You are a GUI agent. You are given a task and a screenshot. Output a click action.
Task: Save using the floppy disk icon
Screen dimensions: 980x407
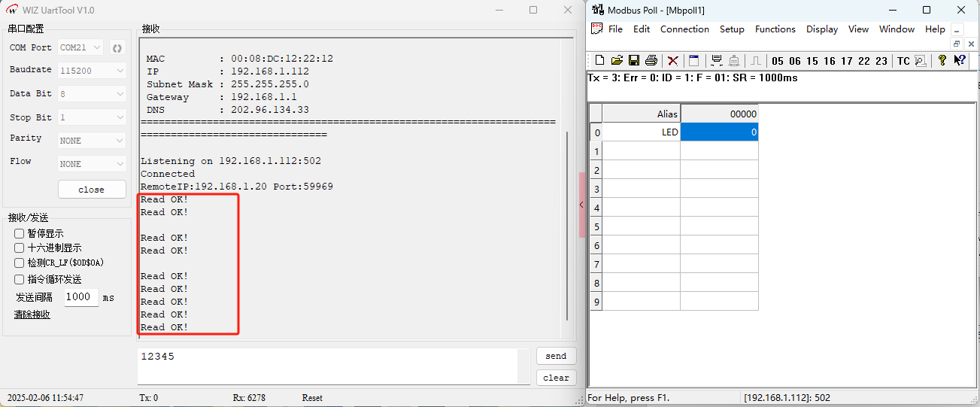point(634,61)
